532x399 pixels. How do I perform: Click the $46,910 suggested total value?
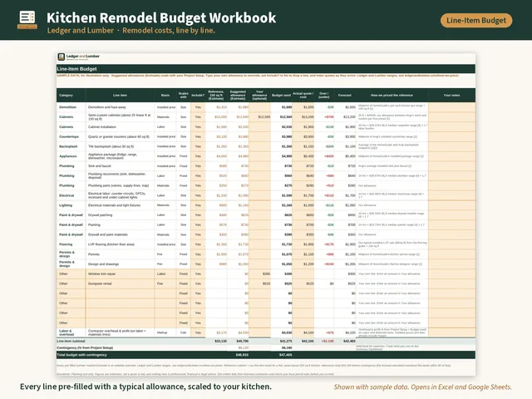pos(242,355)
